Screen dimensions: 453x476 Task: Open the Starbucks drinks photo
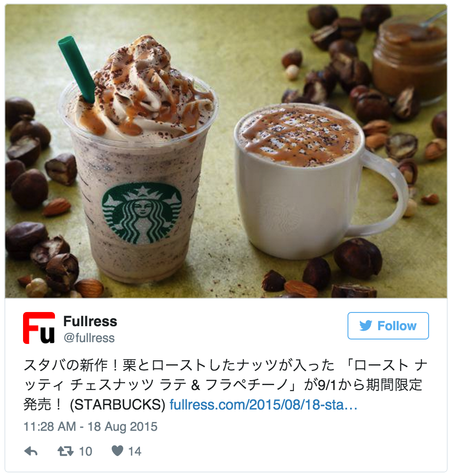click(226, 151)
